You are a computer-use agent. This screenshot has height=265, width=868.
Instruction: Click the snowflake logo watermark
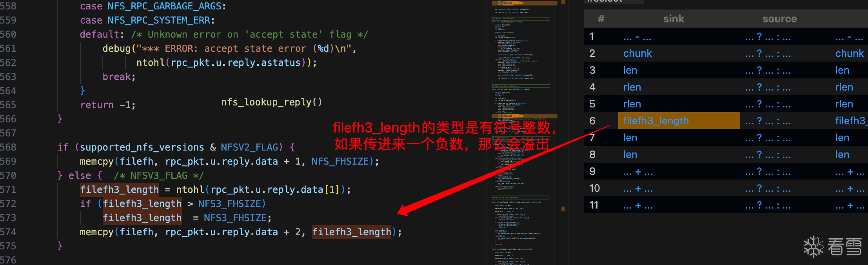[x=814, y=247]
